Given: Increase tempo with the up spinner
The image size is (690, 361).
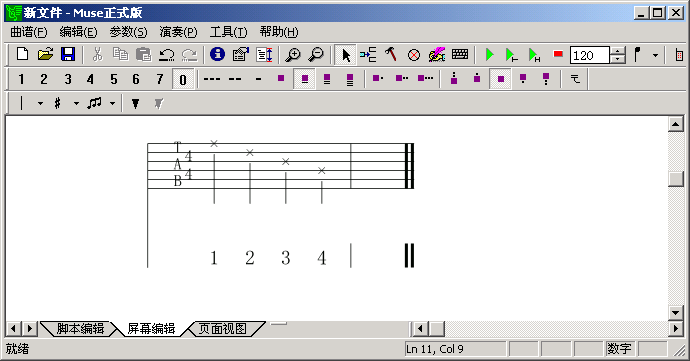Looking at the screenshot, I should tap(618, 51).
